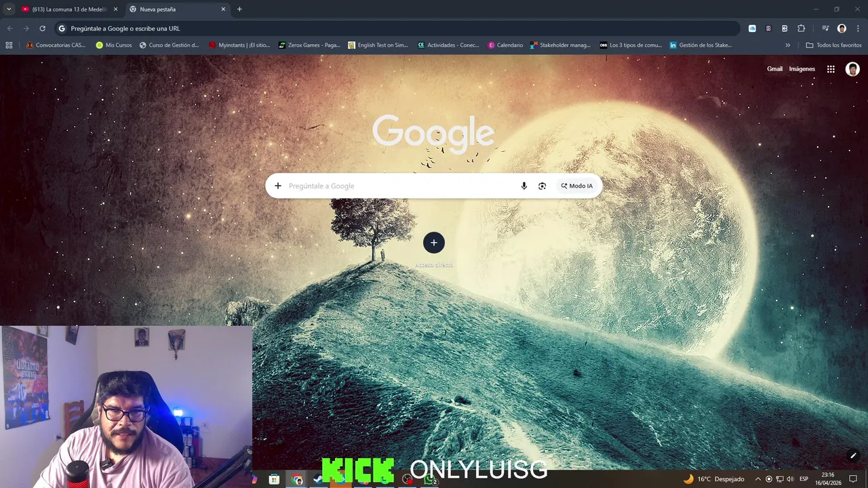Switch ESP keyboard language
868x488 pixels.
coord(804,479)
